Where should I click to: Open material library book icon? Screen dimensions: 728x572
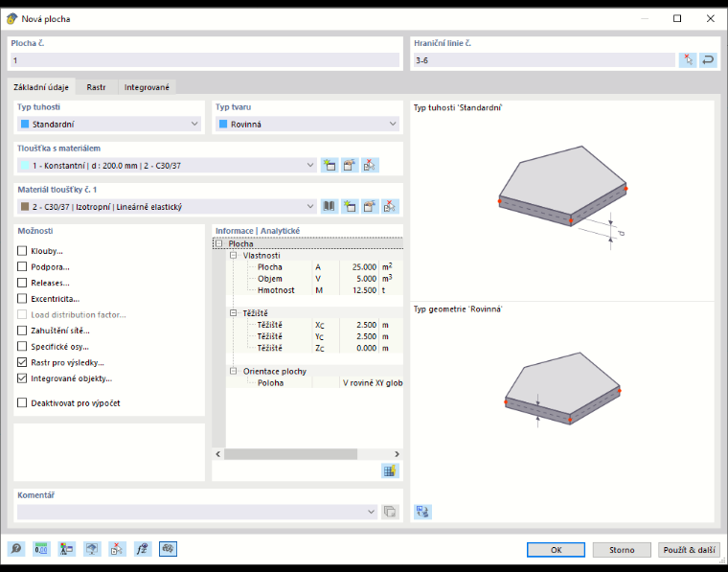(330, 207)
